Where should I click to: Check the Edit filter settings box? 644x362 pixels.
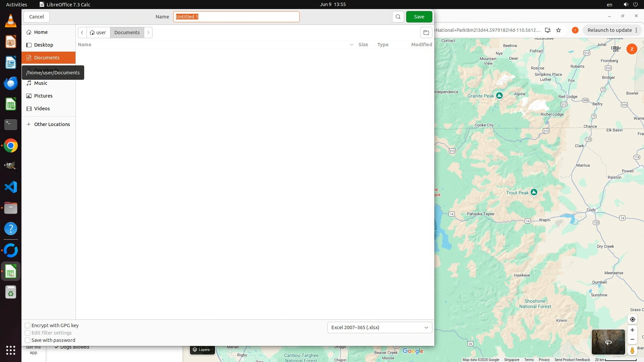click(x=28, y=333)
